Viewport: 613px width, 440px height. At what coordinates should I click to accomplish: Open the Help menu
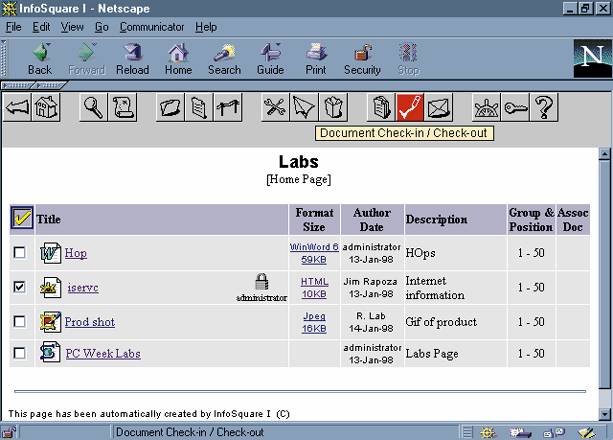click(x=206, y=27)
